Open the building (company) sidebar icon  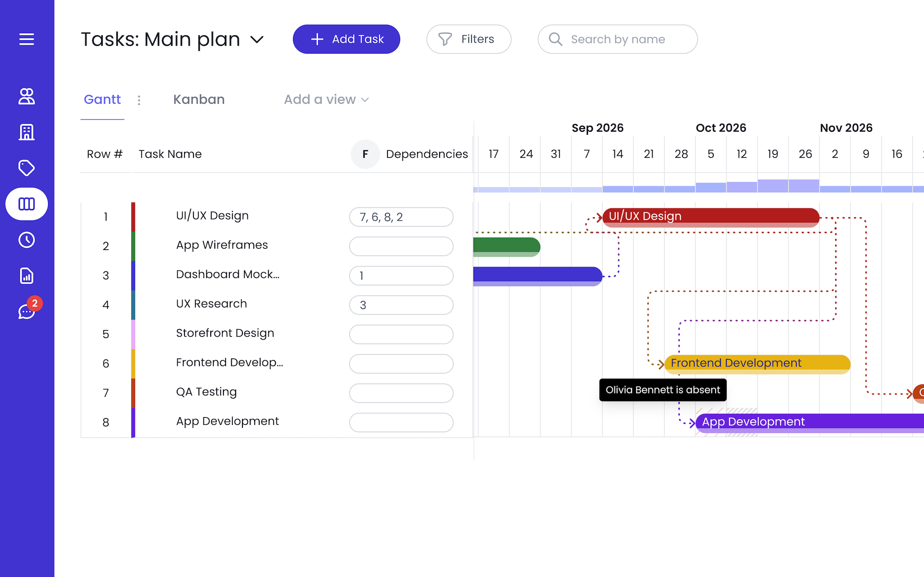tap(27, 132)
